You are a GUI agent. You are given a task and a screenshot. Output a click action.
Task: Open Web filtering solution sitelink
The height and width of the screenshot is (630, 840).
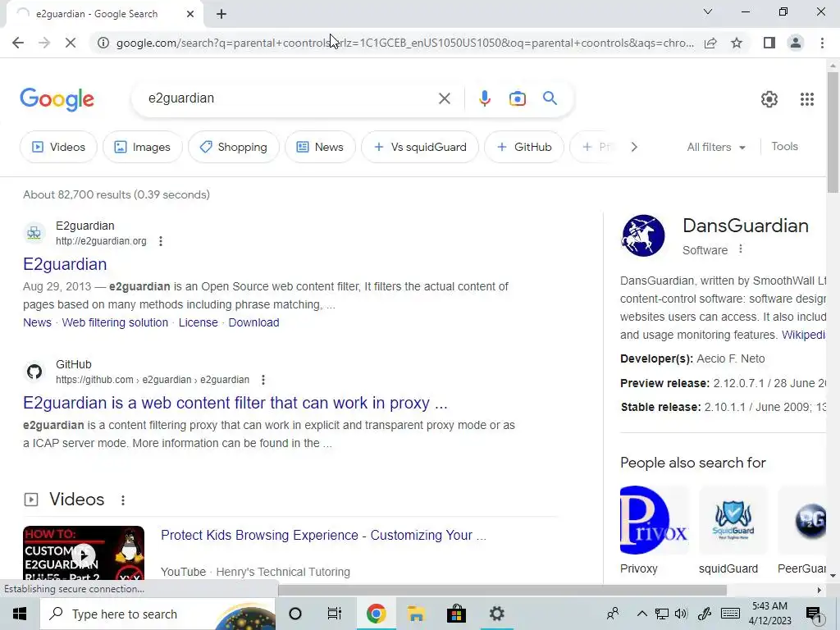[115, 322]
